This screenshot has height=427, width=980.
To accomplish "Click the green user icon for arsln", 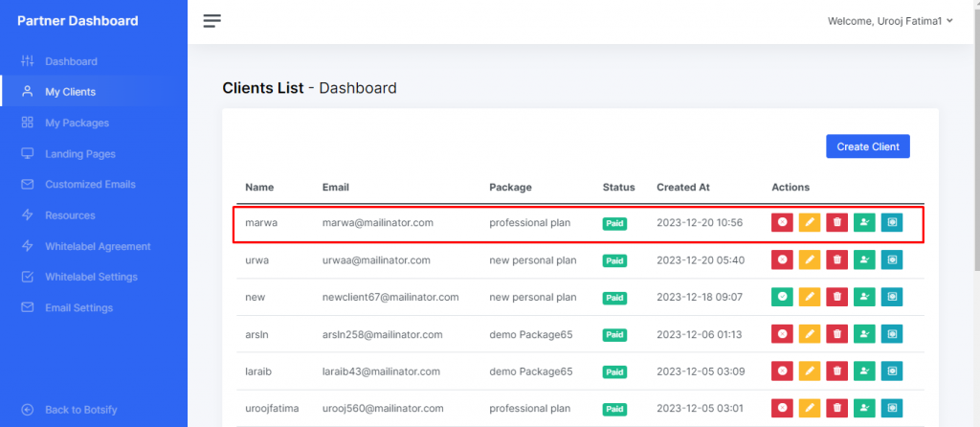I will click(864, 334).
